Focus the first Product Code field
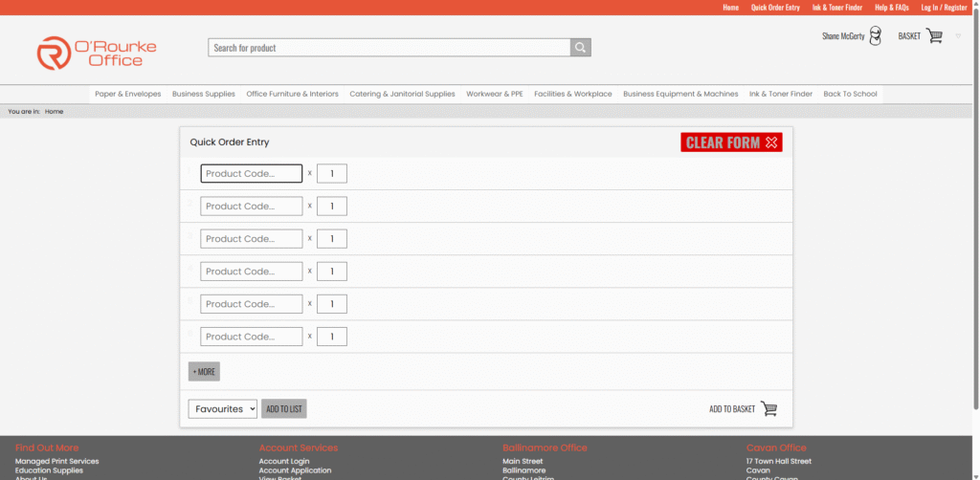980x480 pixels. click(x=252, y=174)
